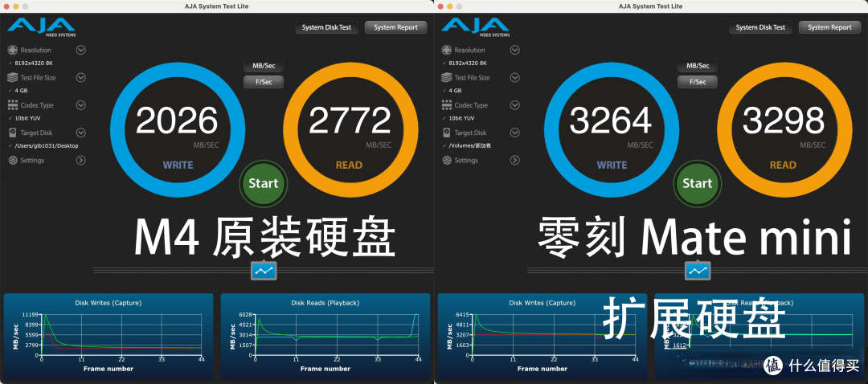Click 8192x4320 8K value in right window
This screenshot has height=384, width=868.
pyautogui.click(x=468, y=63)
